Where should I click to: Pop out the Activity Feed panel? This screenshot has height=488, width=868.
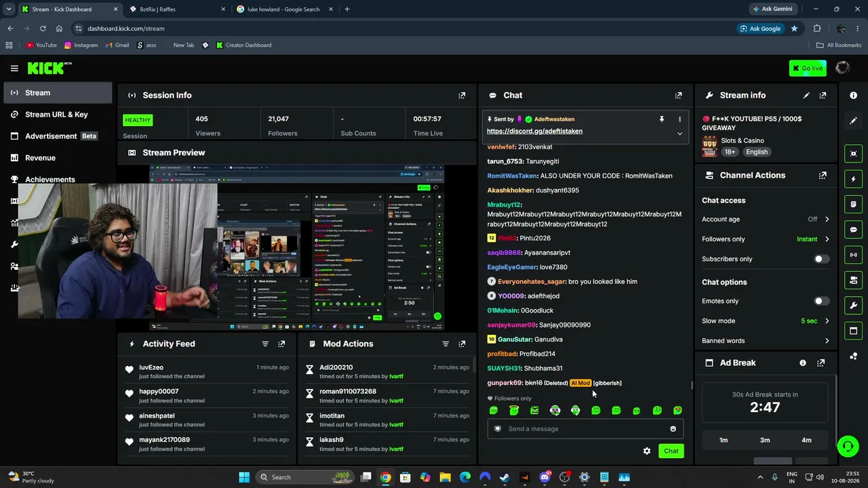pos(281,344)
